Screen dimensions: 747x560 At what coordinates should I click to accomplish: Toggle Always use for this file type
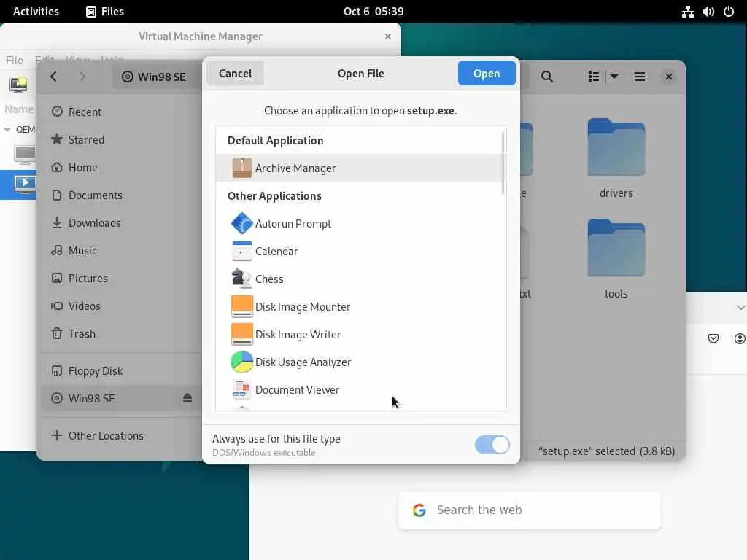coord(492,445)
